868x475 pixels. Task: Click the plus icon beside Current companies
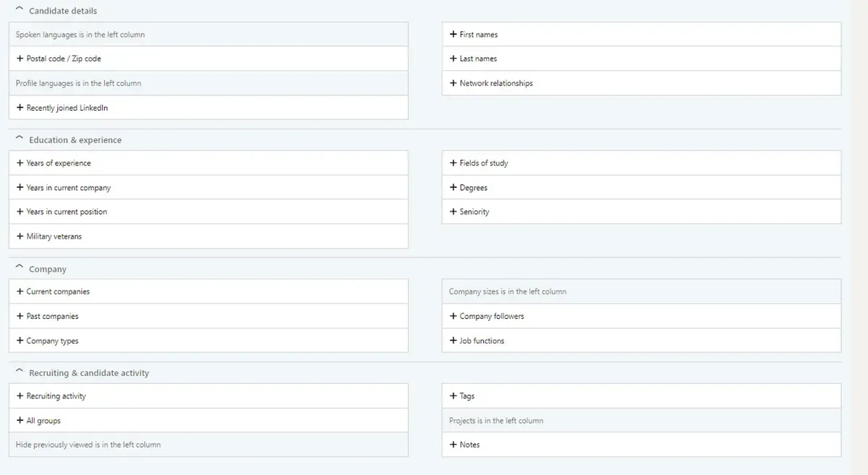(x=20, y=291)
